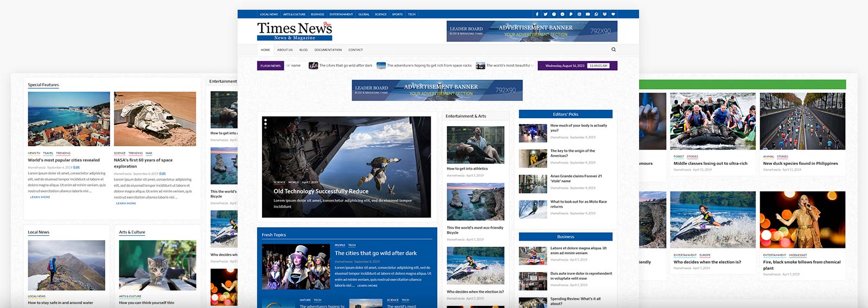Click the Dropbox icon in top bar
Image resolution: width=868 pixels, height=308 pixels.
pos(604,14)
